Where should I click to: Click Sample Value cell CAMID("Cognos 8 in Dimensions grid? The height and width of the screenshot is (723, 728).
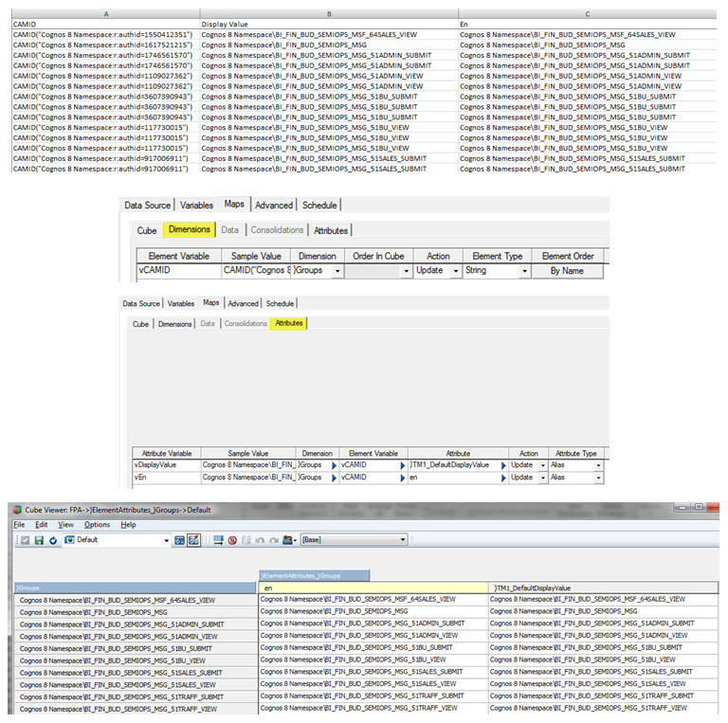click(x=256, y=271)
